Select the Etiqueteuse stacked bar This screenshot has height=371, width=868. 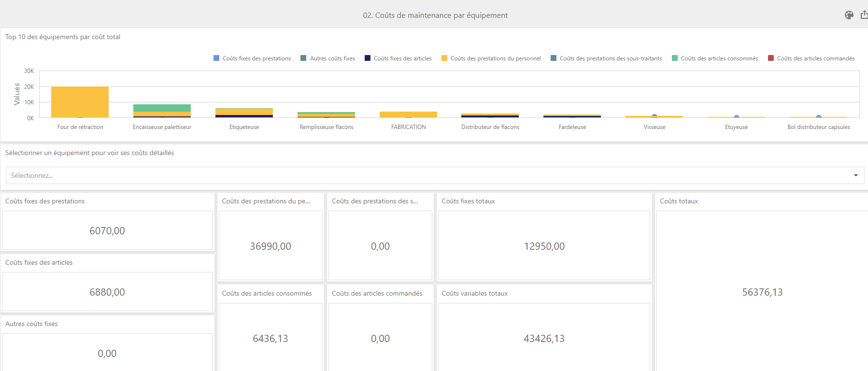click(x=244, y=113)
